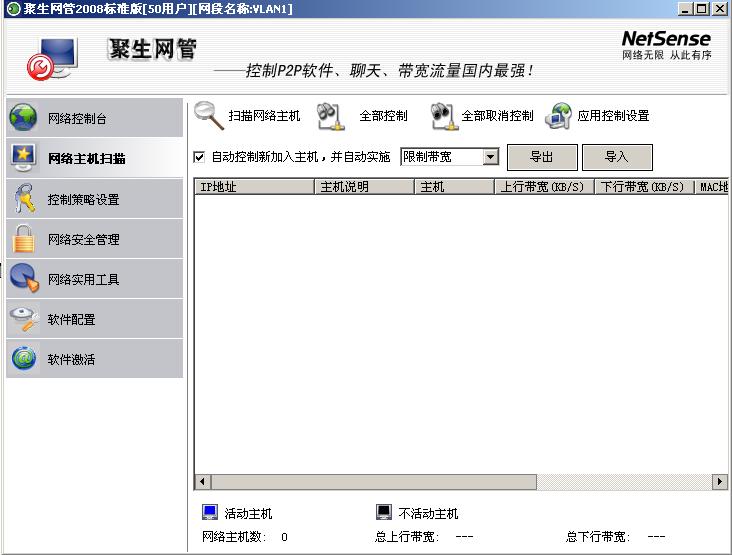This screenshot has width=732, height=555.
Task: Start 扫描网络主机 scan
Action: click(x=264, y=116)
